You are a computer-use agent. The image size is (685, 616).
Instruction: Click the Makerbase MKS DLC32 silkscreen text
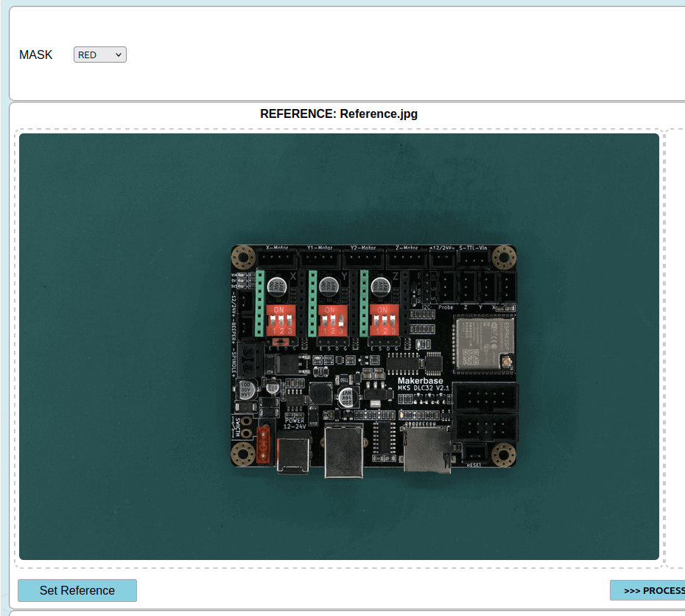click(x=423, y=384)
